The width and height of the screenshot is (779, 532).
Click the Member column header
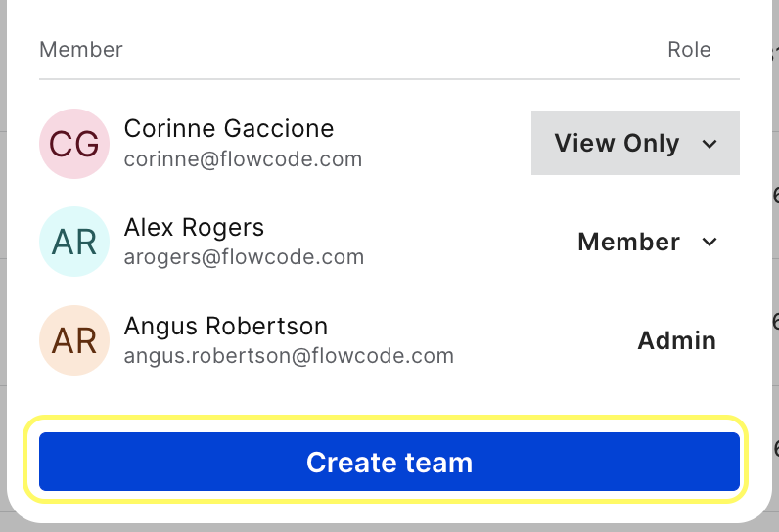point(81,50)
